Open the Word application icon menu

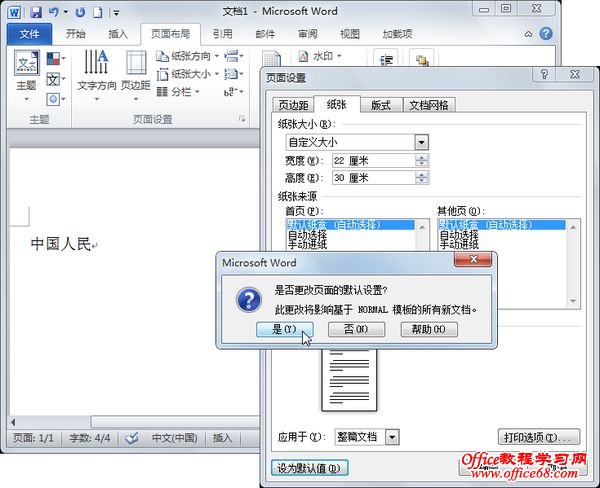point(14,13)
